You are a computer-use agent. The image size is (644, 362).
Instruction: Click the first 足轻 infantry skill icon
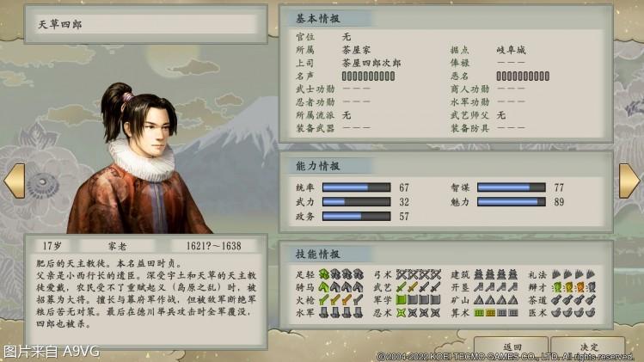pyautogui.click(x=324, y=273)
